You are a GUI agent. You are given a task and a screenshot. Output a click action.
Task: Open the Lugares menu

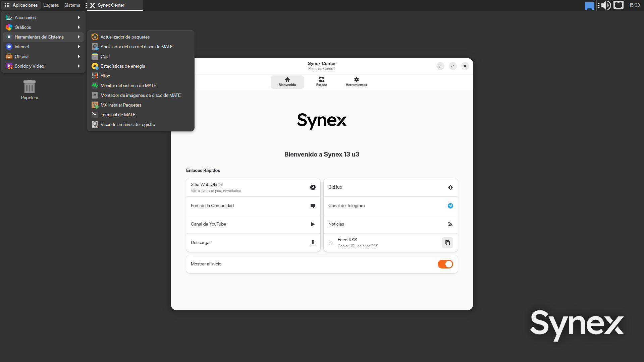pos(51,5)
